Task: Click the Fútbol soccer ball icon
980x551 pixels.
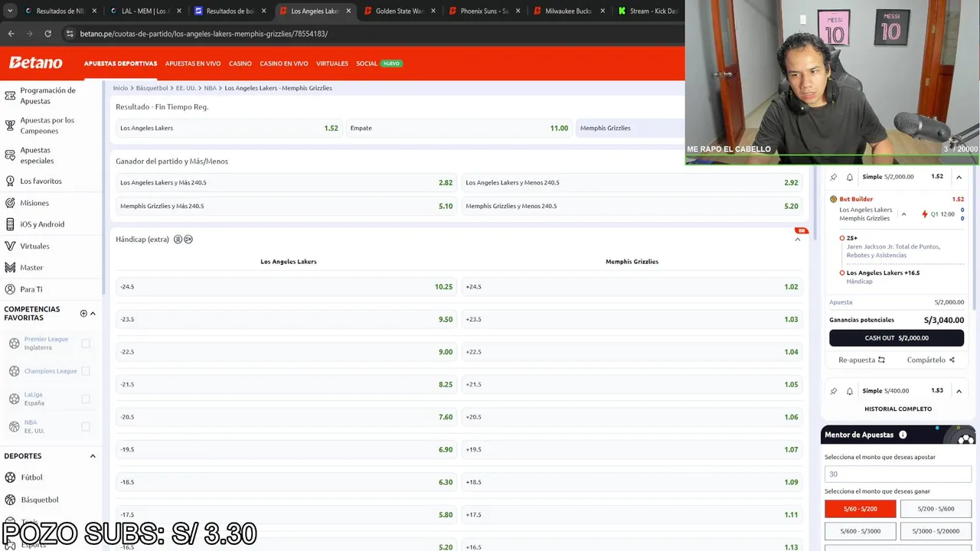Action: click(x=10, y=478)
